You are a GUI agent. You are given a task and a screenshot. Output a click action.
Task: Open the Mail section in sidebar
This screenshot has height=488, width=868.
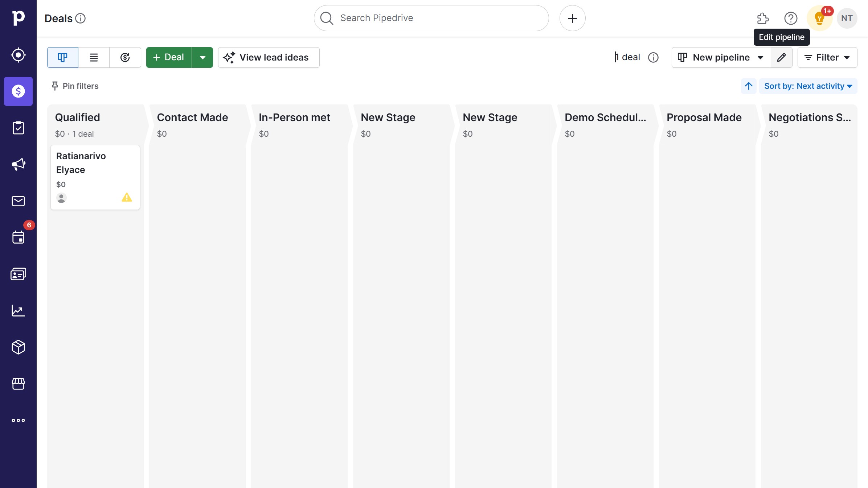tap(18, 201)
